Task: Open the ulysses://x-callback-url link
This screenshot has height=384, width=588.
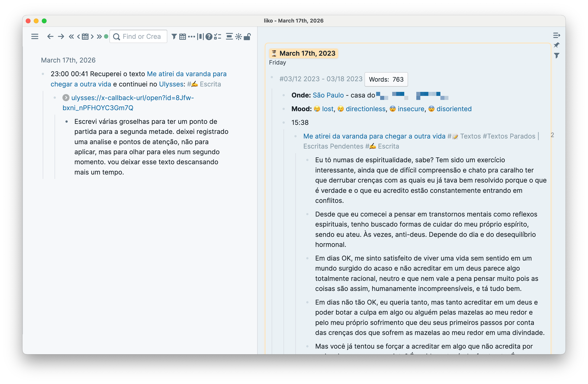Action: coord(128,103)
